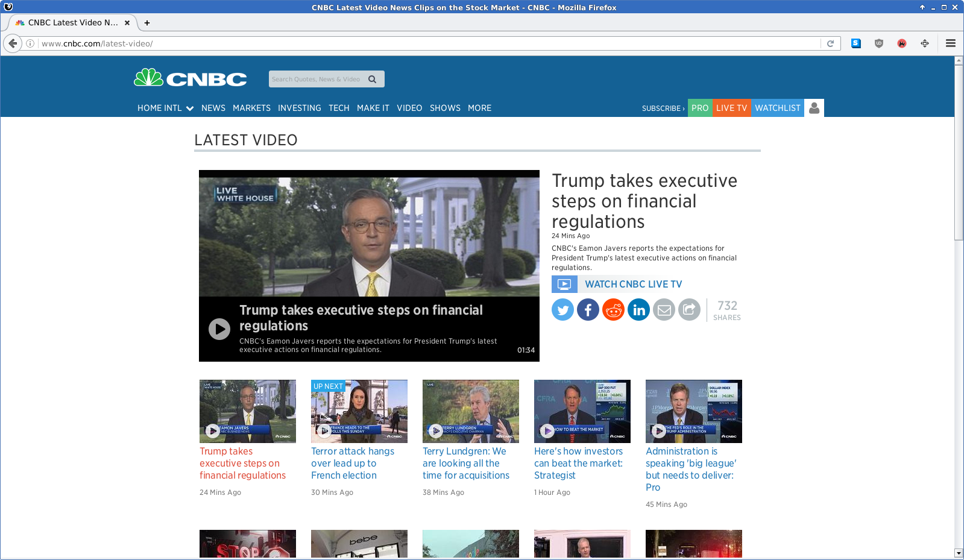Go back with the browser back arrow
The width and height of the screenshot is (964, 560).
[13, 43]
